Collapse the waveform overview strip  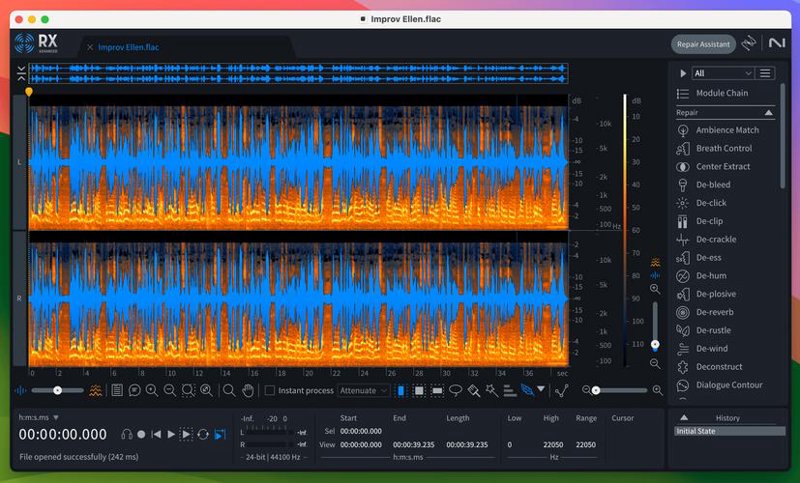pos(21,73)
